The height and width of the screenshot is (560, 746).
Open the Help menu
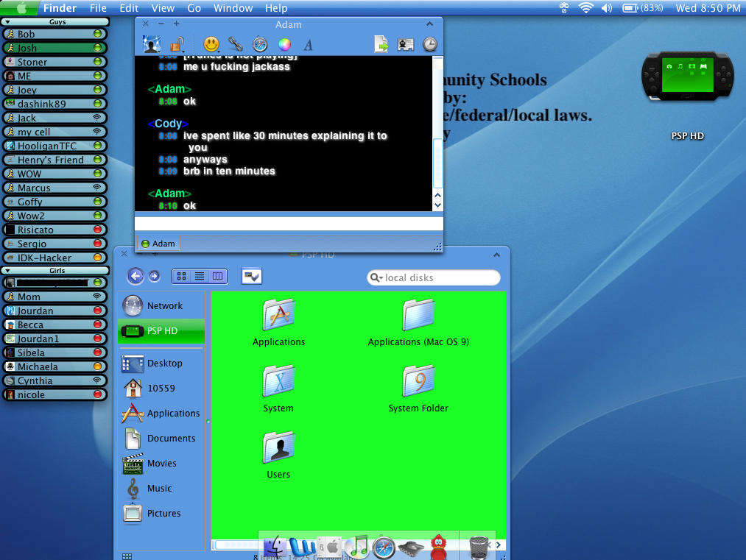point(276,8)
